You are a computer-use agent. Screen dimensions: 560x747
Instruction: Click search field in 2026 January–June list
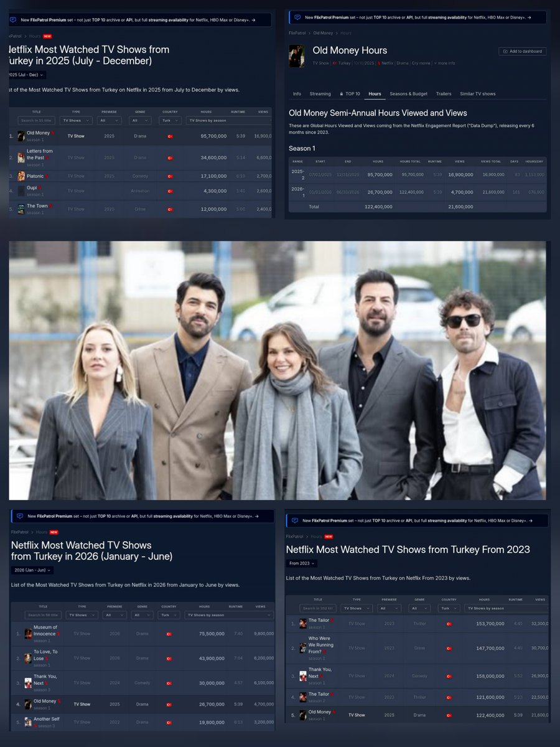point(43,615)
